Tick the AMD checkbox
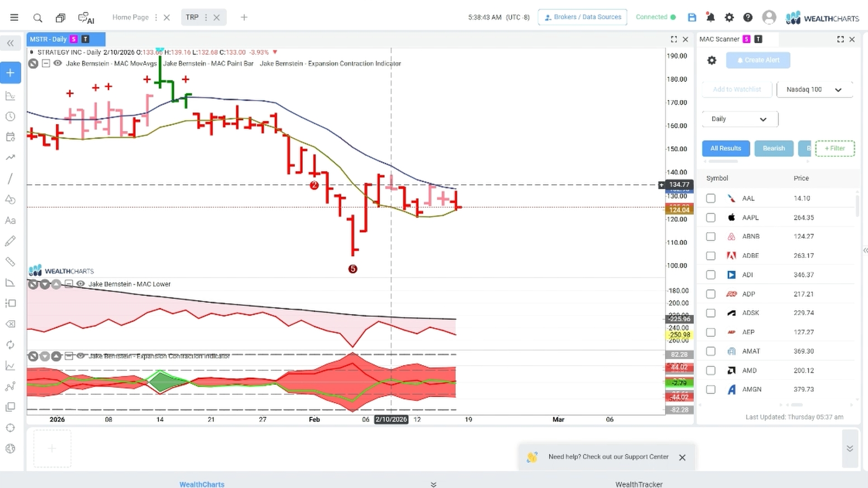 click(711, 371)
